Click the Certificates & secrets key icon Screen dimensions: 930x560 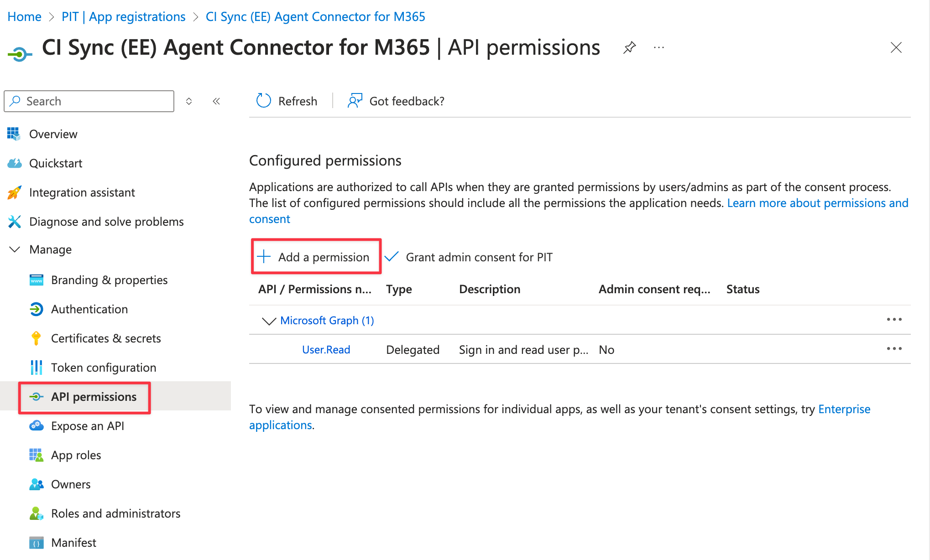[x=36, y=338]
